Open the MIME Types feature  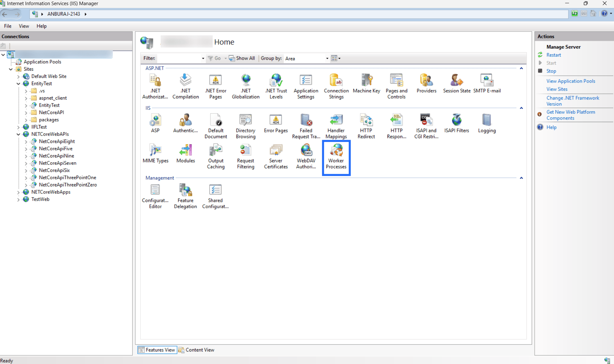[x=156, y=154]
